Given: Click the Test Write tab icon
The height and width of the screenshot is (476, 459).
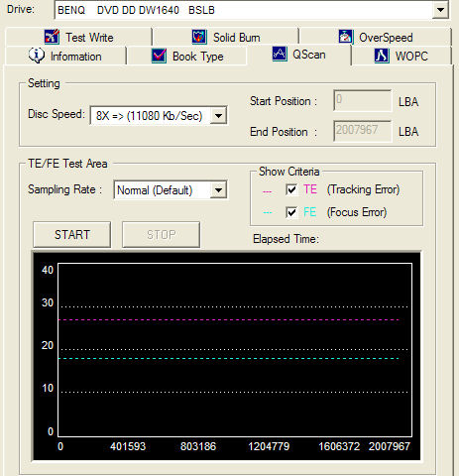Looking at the screenshot, I should (x=52, y=37).
